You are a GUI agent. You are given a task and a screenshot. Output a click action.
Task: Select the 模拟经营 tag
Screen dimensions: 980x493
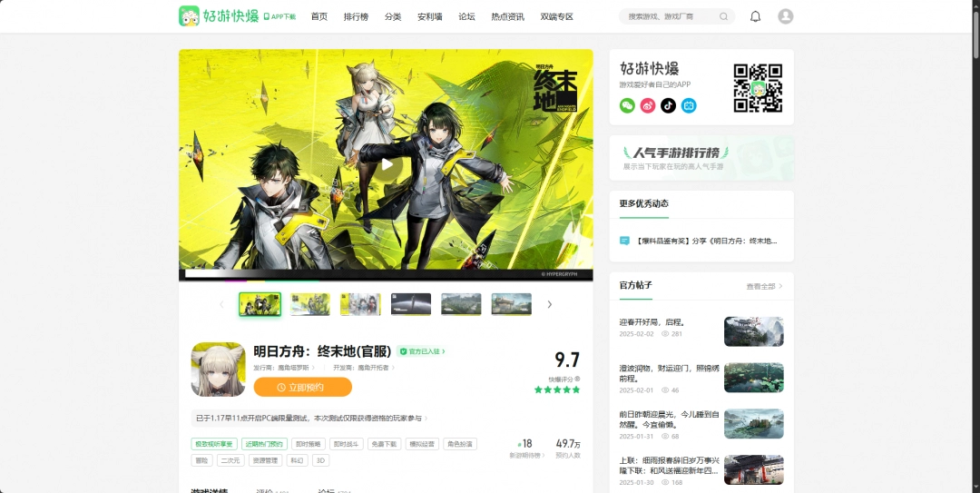[x=423, y=444]
